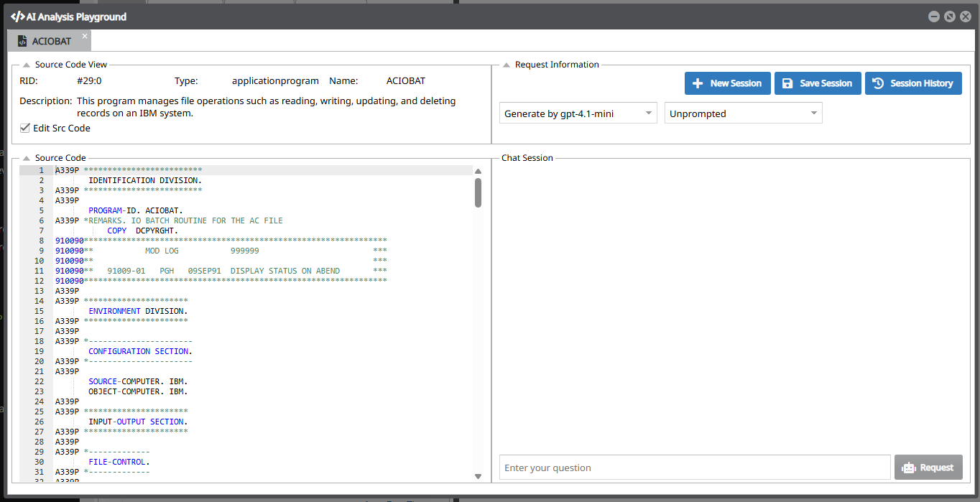Collapse the Source Code View panel
Image resolution: width=980 pixels, height=502 pixels.
click(x=26, y=65)
